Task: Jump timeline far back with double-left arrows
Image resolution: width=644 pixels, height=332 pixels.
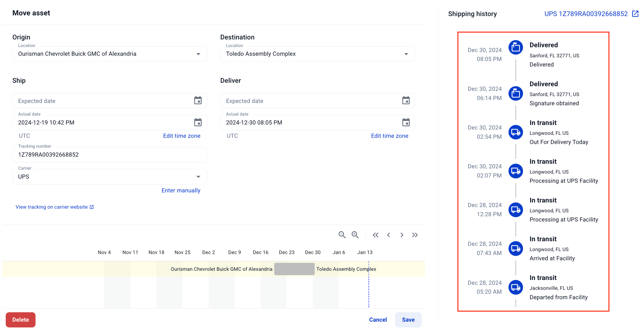Action: 375,235
